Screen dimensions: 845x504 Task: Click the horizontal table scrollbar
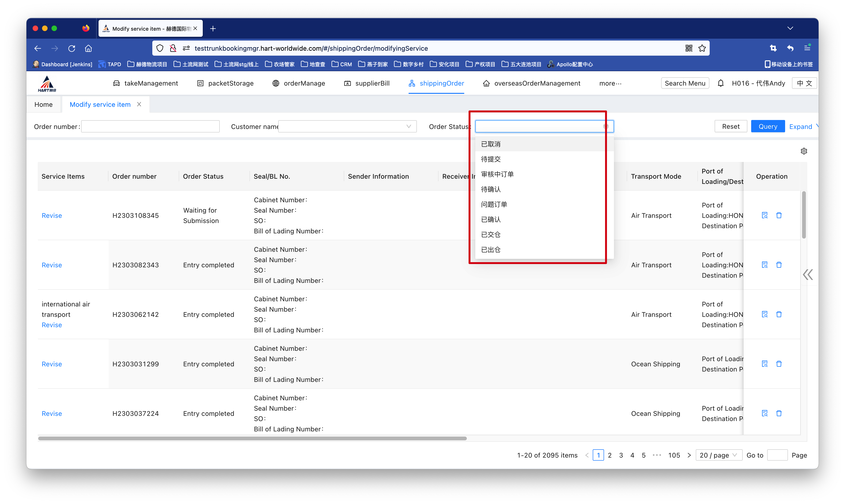[x=252, y=438]
